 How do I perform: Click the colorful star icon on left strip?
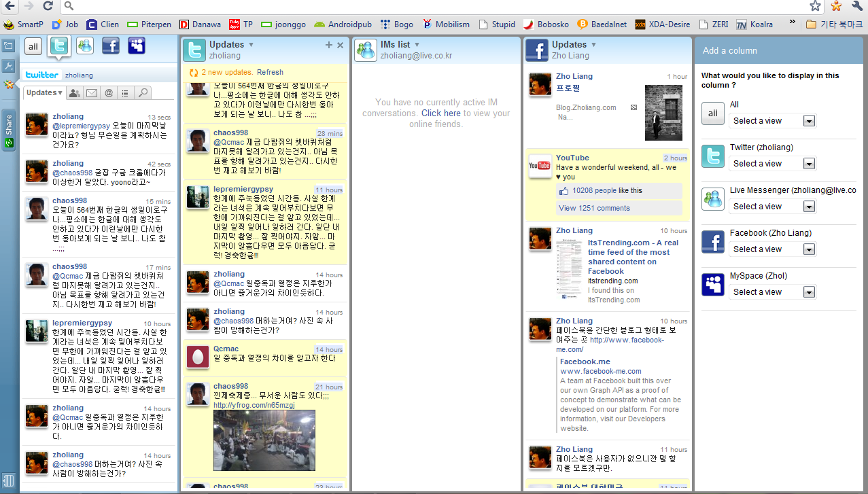click(x=8, y=85)
